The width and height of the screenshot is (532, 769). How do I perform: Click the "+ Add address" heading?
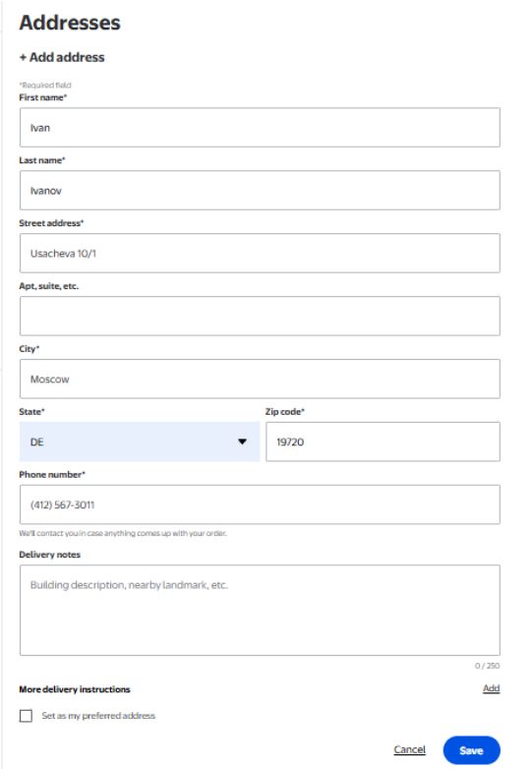coord(62,57)
